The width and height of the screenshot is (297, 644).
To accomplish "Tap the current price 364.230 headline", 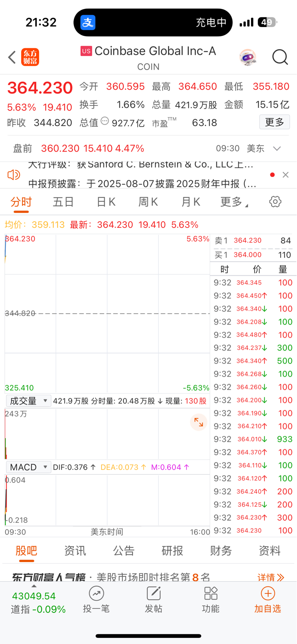I will coord(40,88).
